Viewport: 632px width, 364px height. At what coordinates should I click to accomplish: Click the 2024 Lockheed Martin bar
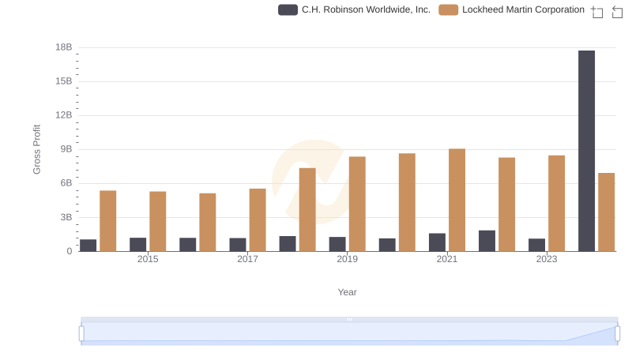606,212
